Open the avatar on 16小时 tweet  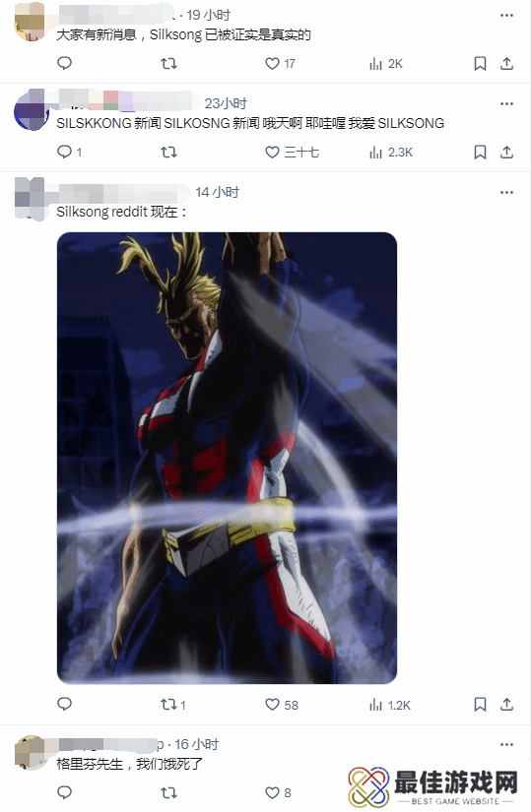(x=31, y=752)
